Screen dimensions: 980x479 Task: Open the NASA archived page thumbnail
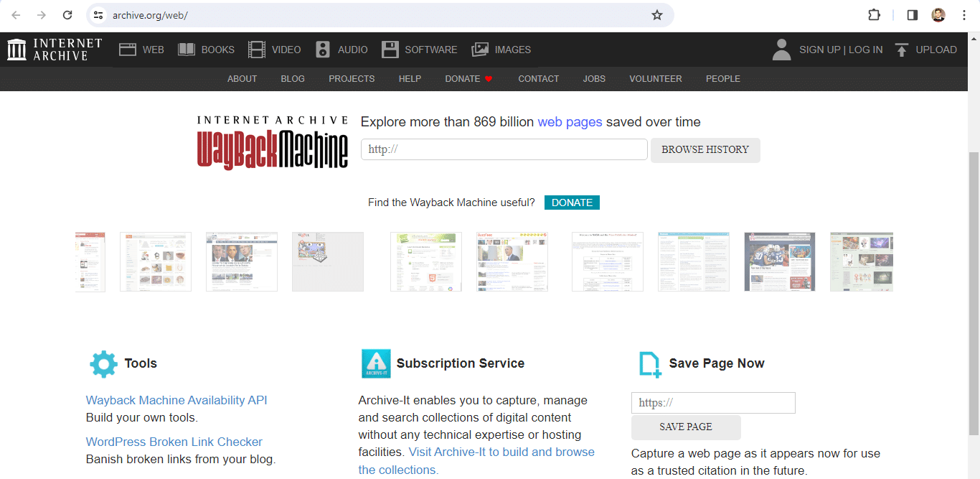608,261
